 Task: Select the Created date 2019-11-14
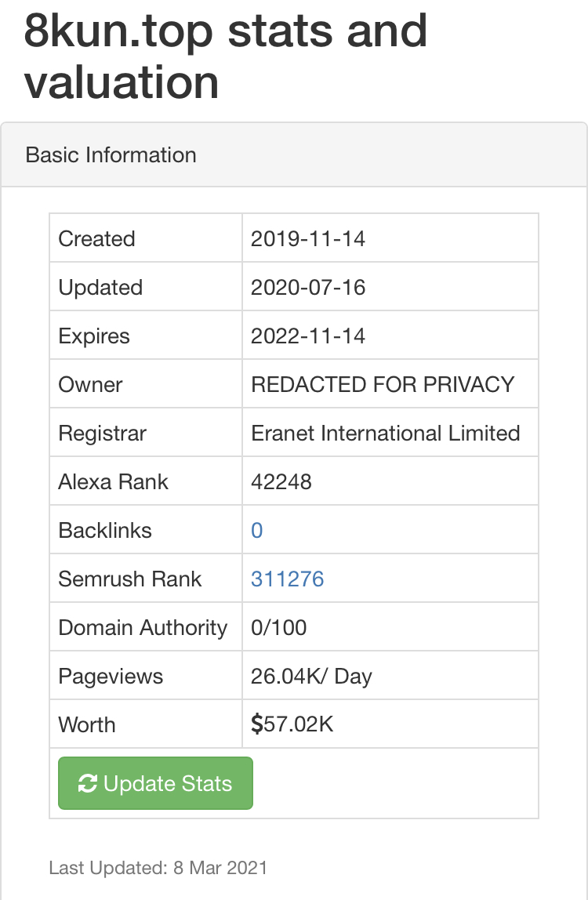tap(308, 239)
